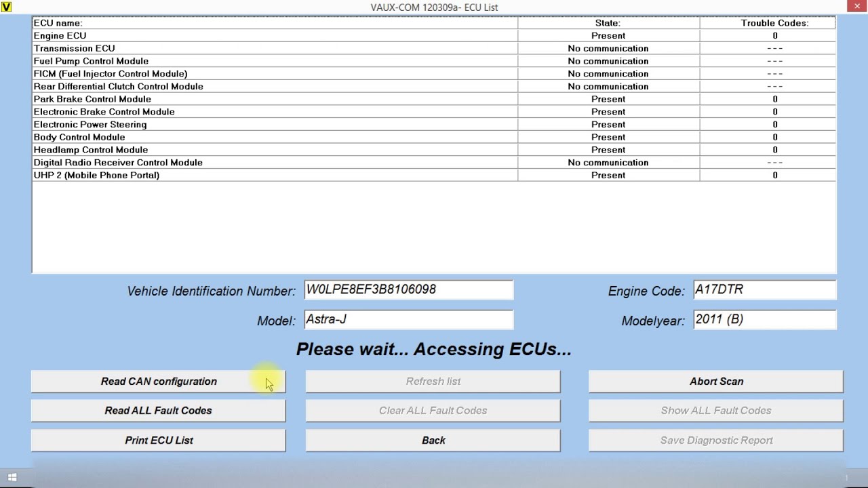The height and width of the screenshot is (488, 868).
Task: Open the Windows Start menu
Action: (12, 478)
